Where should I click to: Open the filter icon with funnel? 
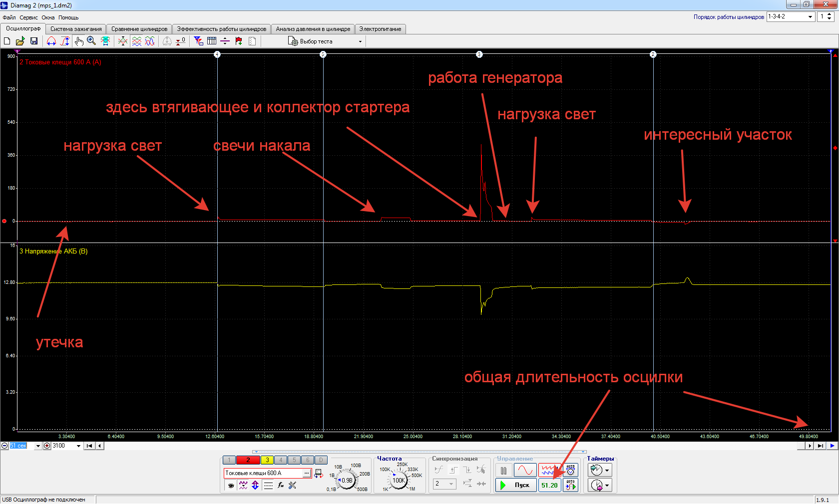(x=198, y=41)
